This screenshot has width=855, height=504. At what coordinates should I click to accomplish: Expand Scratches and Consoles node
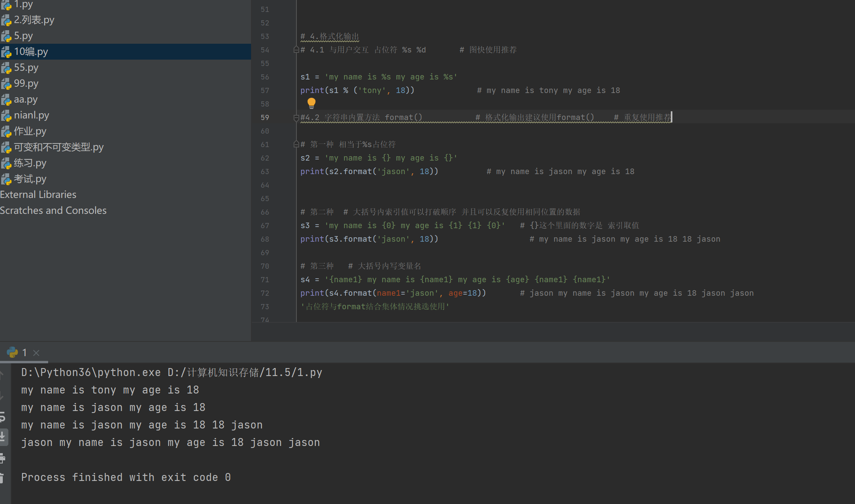pos(53,210)
